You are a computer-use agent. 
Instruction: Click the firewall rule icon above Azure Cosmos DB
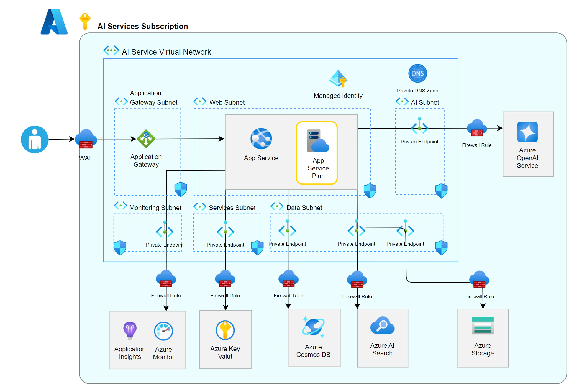point(288,279)
